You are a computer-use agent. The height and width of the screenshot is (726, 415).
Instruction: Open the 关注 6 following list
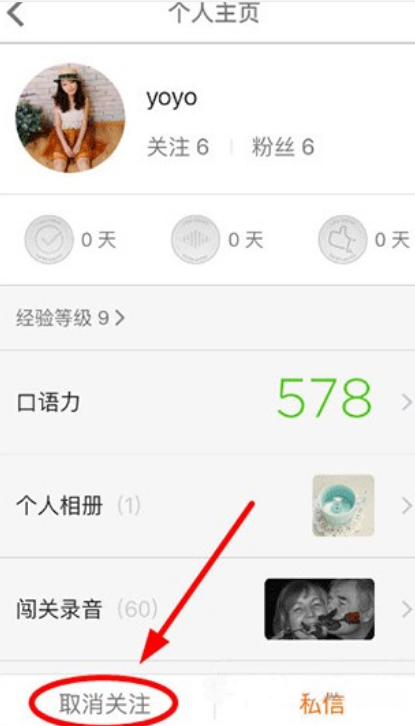(x=178, y=147)
